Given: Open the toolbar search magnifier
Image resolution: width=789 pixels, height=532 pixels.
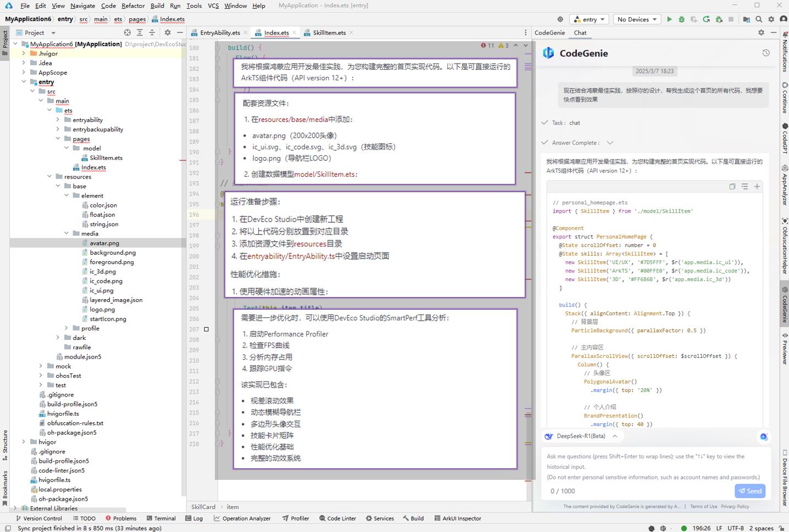Looking at the screenshot, I should [759, 19].
